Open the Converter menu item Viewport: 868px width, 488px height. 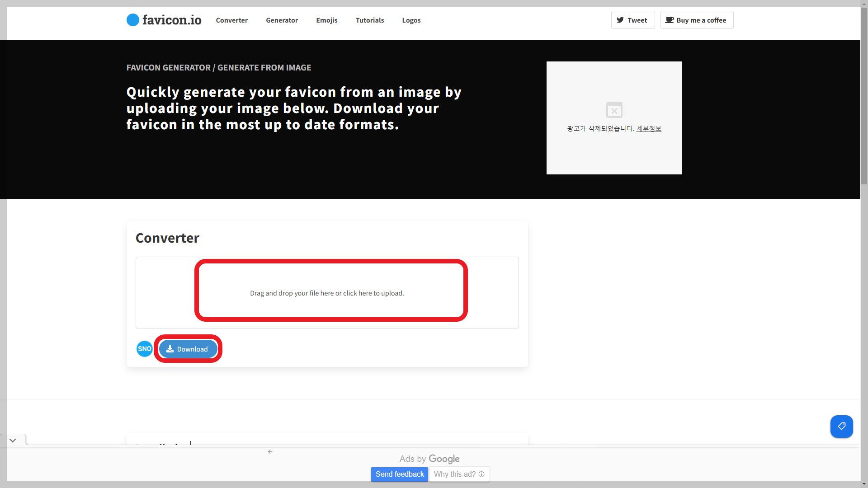[231, 20]
